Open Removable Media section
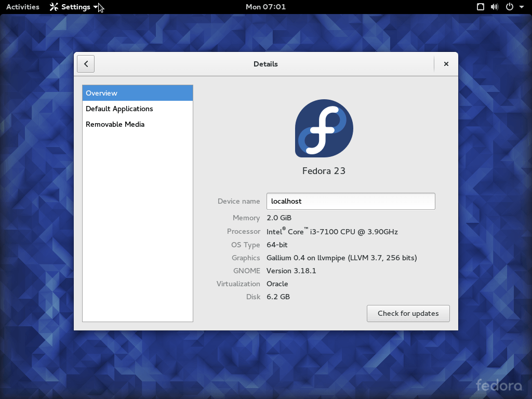Screen dimensions: 532x399 [137, 124]
